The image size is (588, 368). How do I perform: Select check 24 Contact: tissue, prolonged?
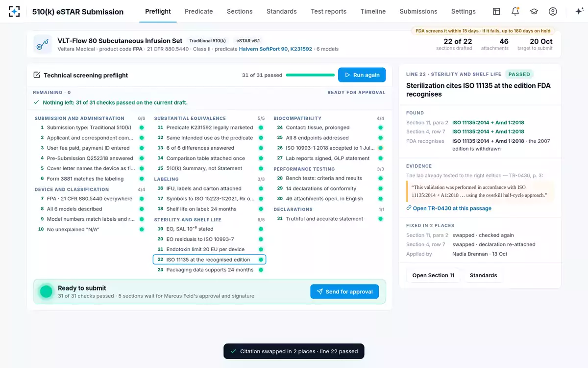pos(329,128)
